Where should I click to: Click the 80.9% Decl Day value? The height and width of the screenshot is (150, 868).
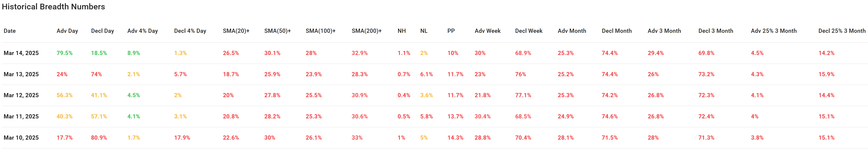(99, 138)
